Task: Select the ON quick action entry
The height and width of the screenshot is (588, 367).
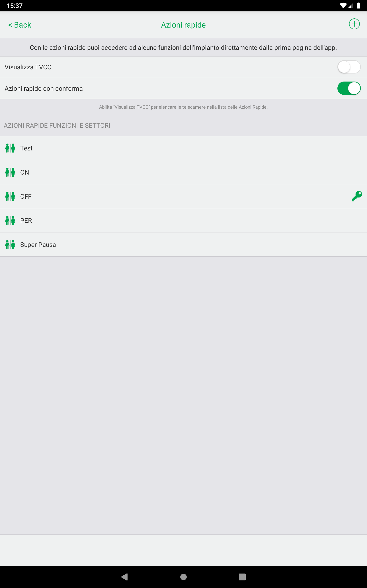Action: (x=183, y=172)
